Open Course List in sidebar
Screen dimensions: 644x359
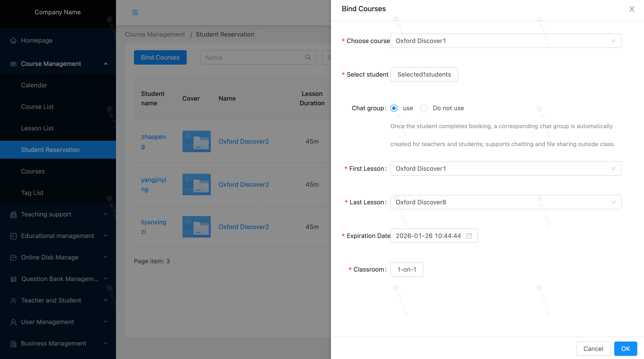coord(37,107)
